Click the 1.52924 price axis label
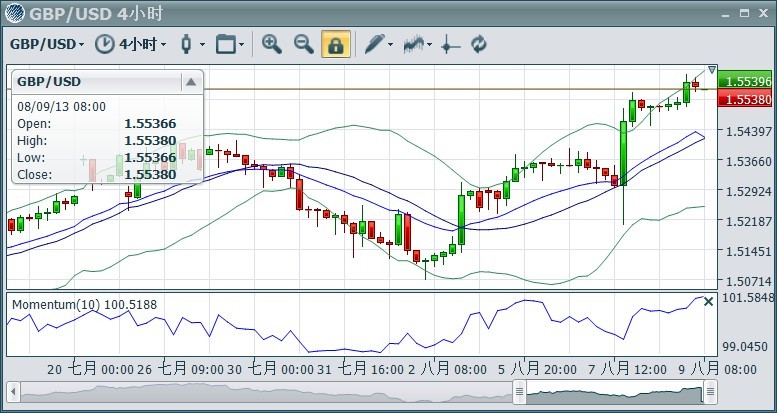 click(748, 191)
